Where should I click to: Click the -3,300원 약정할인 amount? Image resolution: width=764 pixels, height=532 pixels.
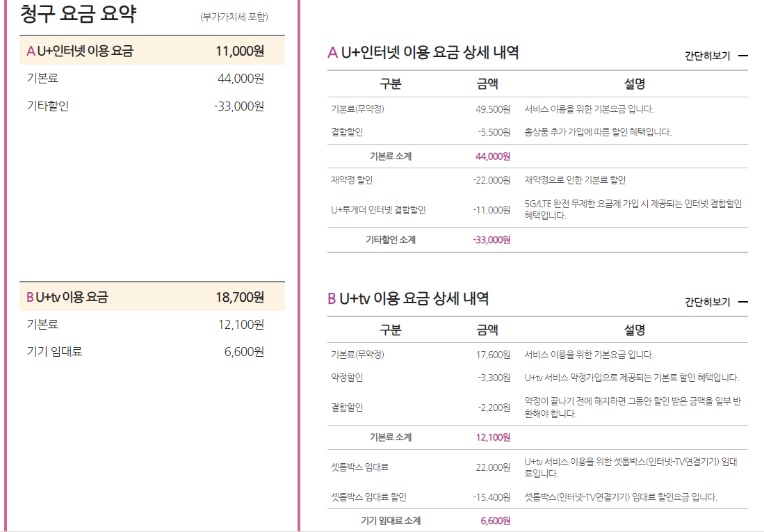coord(494,378)
